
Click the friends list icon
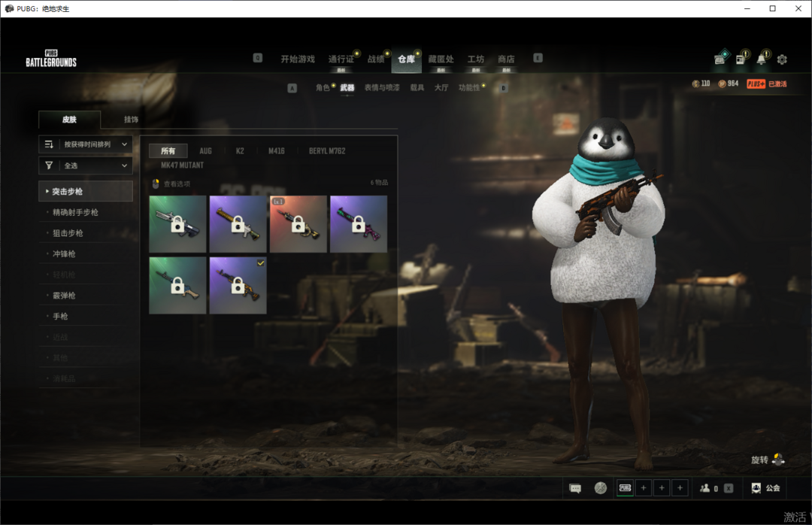tap(705, 488)
